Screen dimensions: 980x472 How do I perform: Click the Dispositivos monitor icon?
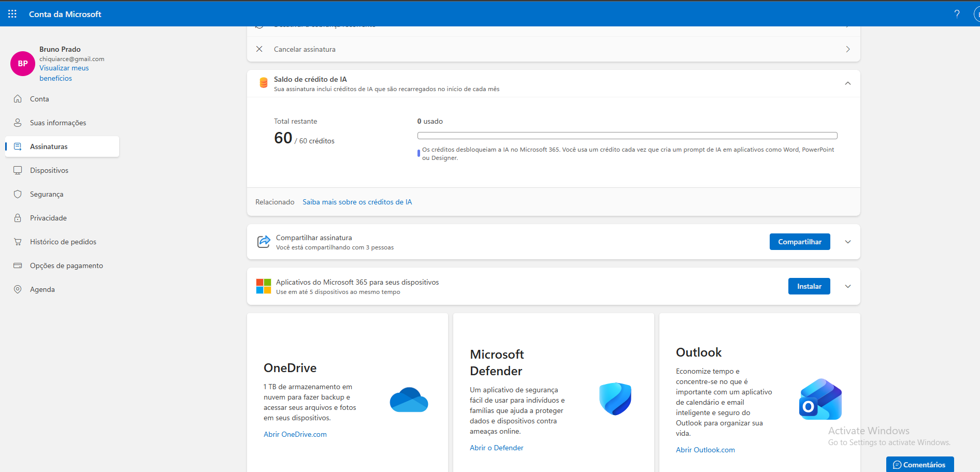click(18, 170)
